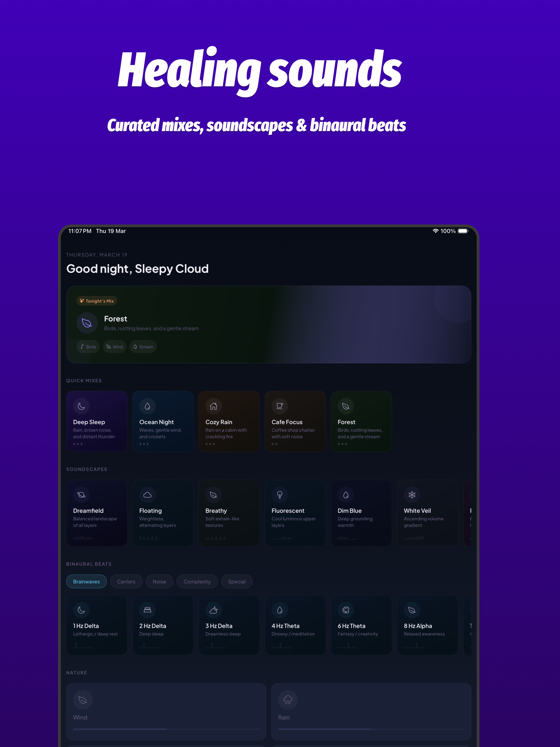Select the 6 Hz Theta beat title
Screen dimensions: 560x747
[x=351, y=626]
